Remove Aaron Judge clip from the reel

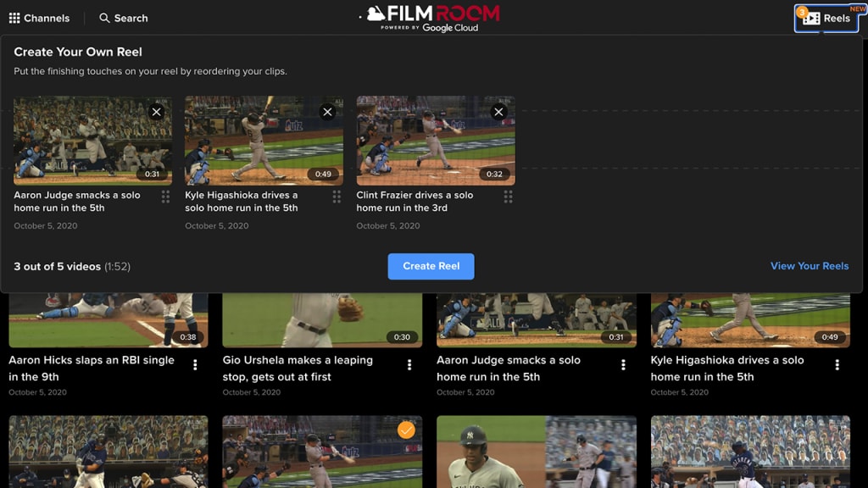pos(156,111)
